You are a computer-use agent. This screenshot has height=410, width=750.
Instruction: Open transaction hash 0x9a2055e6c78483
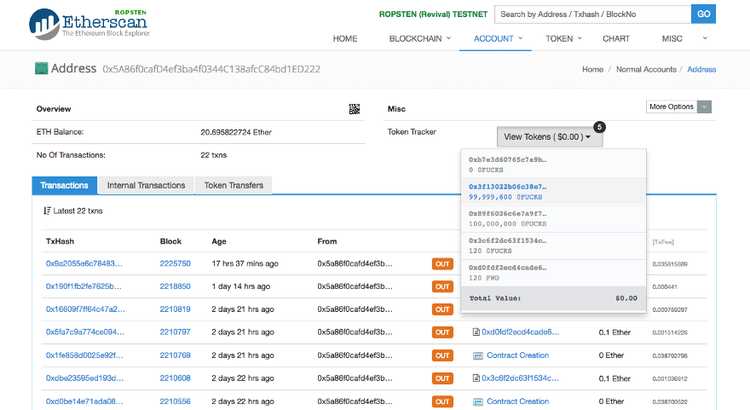point(84,264)
